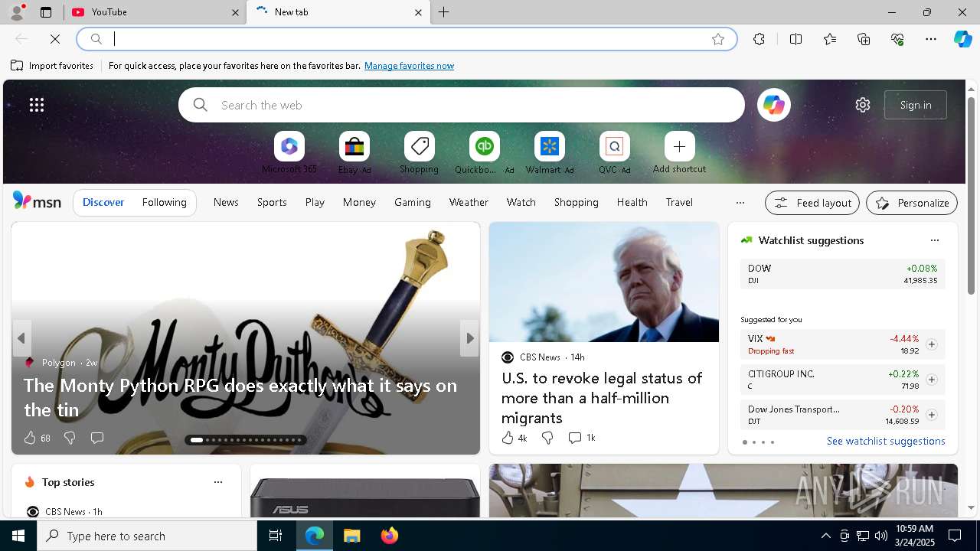
Task: Click the Search the web box
Action: 462,105
